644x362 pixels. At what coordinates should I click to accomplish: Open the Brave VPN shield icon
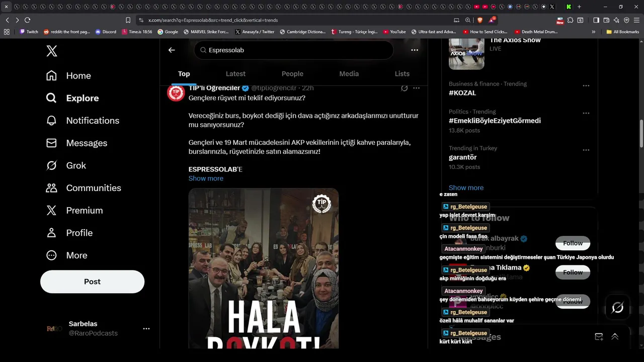[626, 20]
